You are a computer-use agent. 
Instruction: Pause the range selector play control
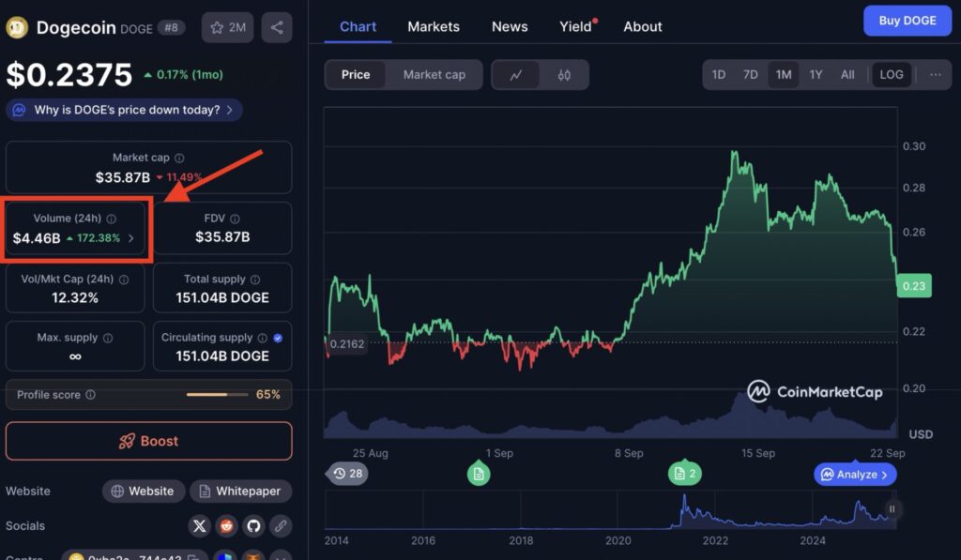(x=892, y=509)
